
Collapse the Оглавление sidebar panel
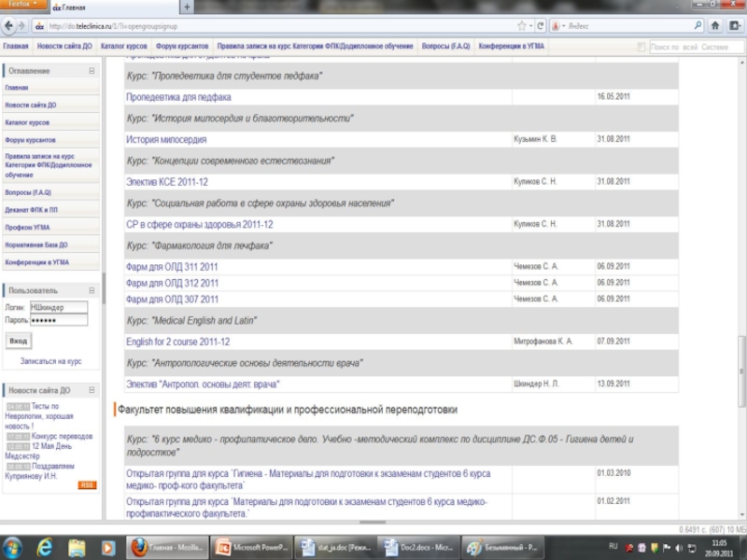[x=92, y=71]
